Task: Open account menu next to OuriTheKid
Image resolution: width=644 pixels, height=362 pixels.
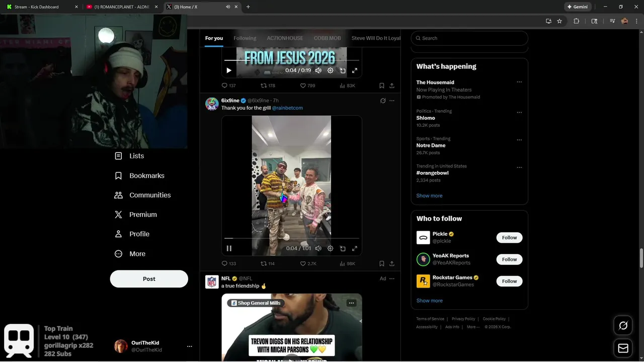Action: click(190, 346)
